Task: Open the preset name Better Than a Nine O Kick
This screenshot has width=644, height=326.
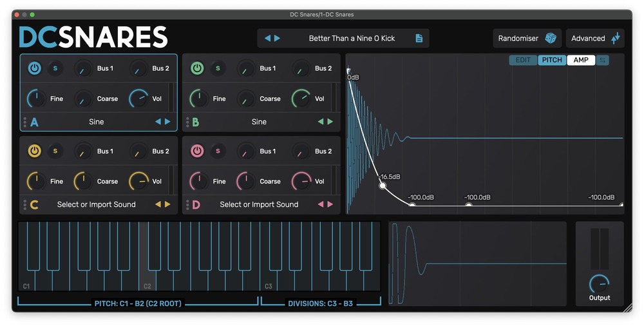Action: (352, 38)
